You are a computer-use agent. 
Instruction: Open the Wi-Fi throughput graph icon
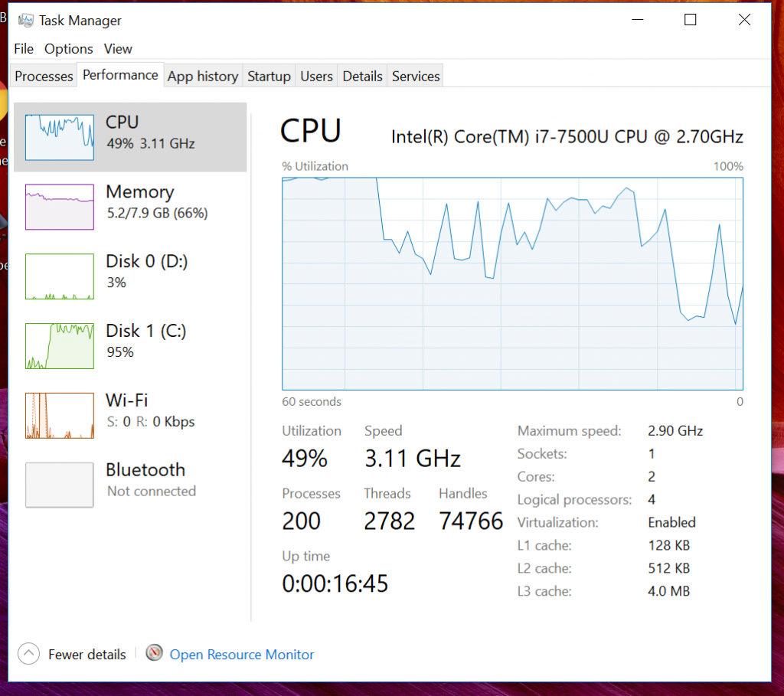(60, 416)
